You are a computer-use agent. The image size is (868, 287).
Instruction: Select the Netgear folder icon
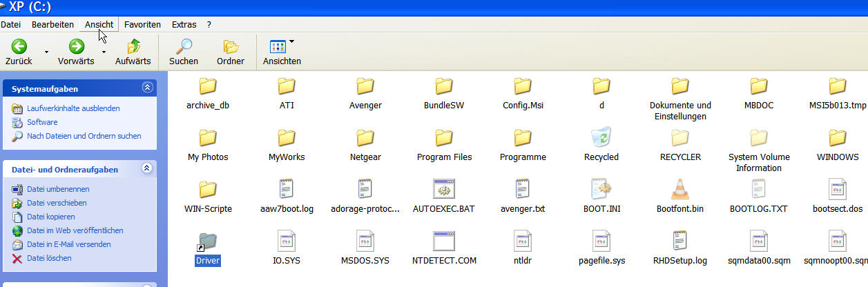coord(365,137)
